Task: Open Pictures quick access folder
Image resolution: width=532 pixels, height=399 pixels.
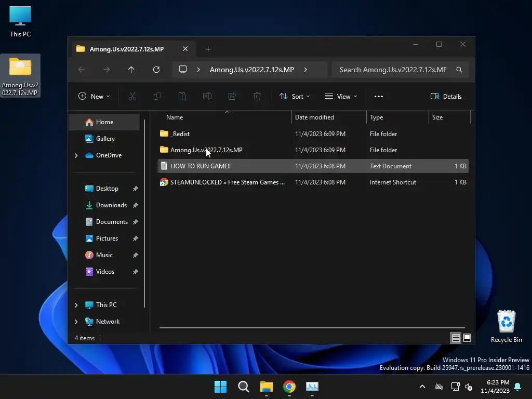Action: point(107,238)
